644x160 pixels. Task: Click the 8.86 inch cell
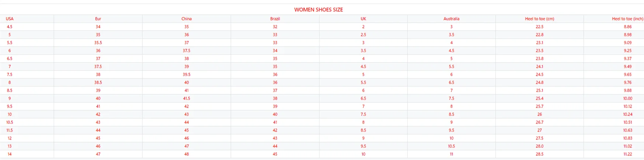(x=628, y=27)
